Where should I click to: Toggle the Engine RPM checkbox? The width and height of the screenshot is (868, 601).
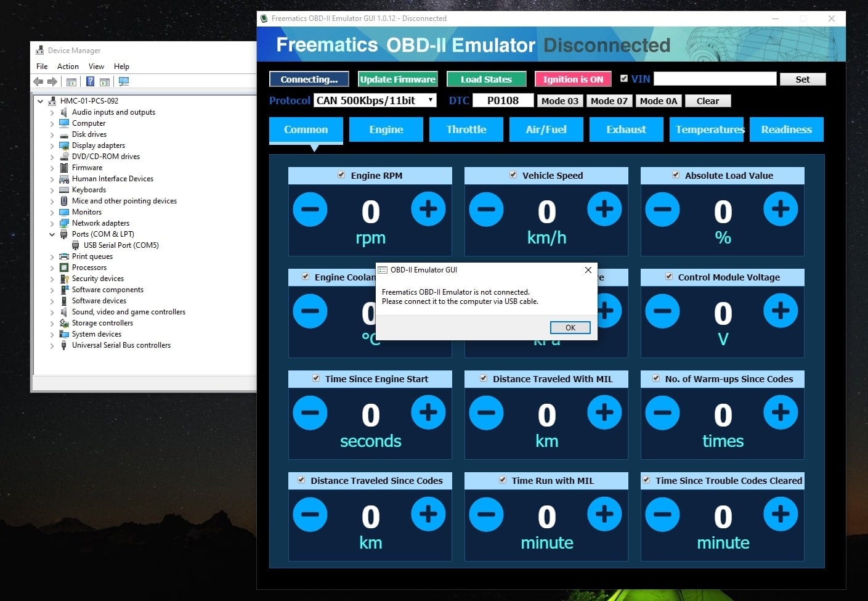pos(341,175)
